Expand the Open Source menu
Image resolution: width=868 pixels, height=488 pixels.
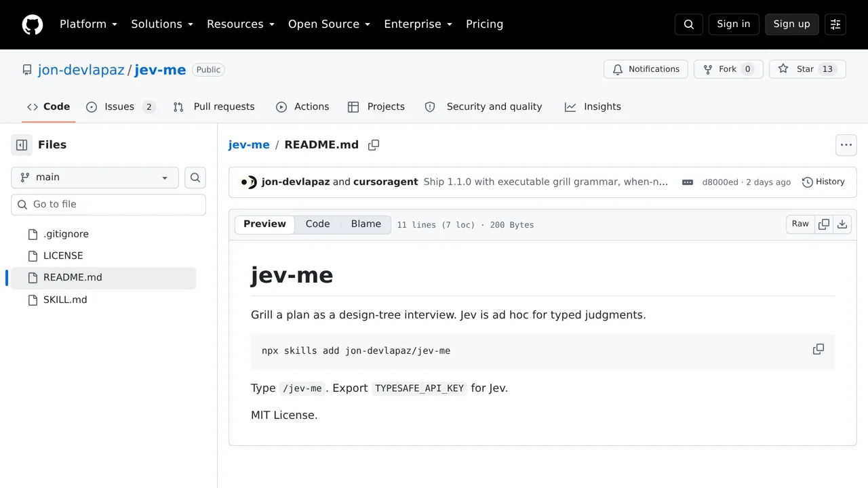pyautogui.click(x=329, y=24)
